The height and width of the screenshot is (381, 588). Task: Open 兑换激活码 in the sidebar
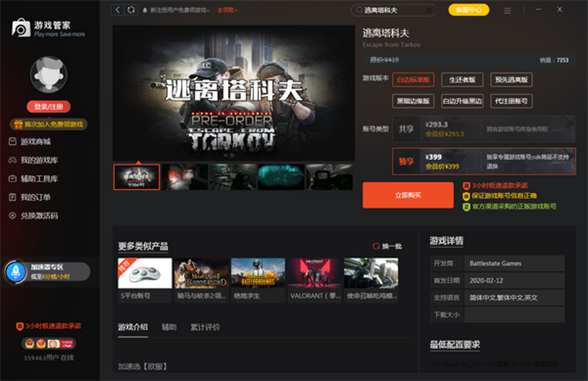[x=39, y=215]
